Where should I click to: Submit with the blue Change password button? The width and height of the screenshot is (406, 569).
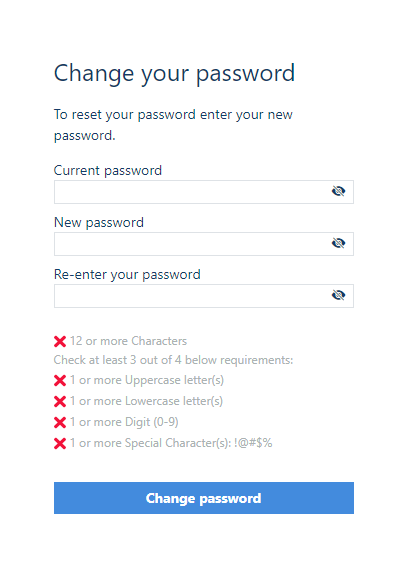pyautogui.click(x=204, y=498)
